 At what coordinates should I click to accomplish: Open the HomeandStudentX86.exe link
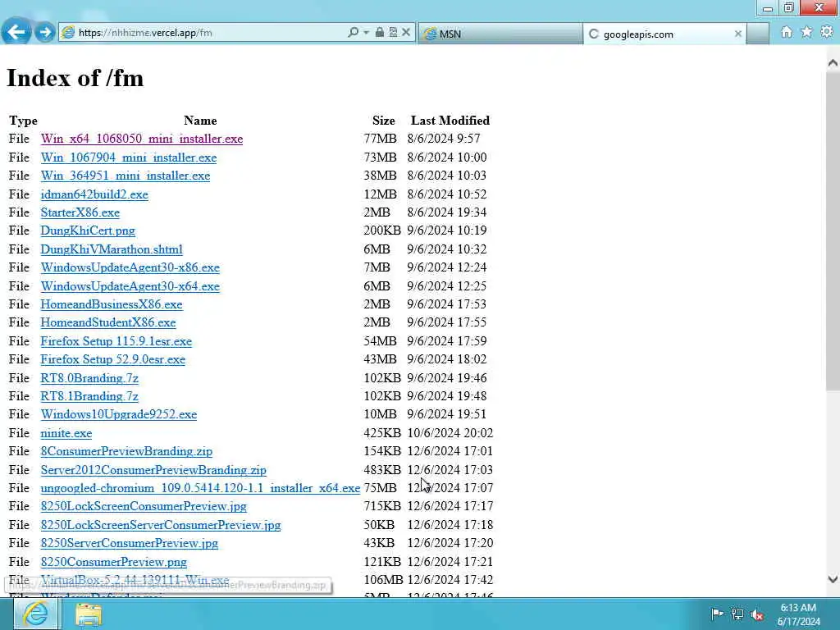click(108, 322)
